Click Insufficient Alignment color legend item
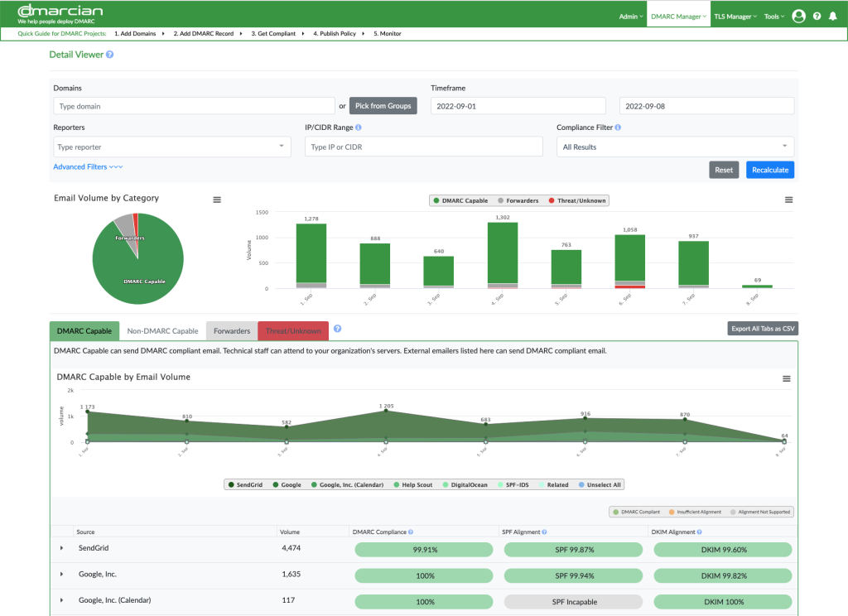This screenshot has height=616, width=848. [695, 512]
